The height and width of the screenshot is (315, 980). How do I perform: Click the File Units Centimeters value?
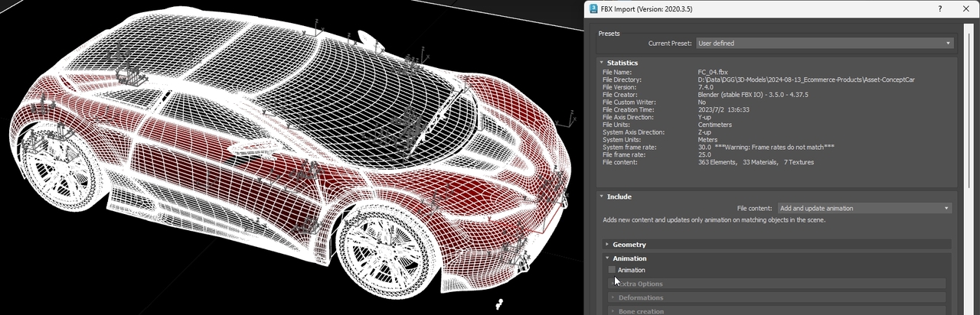[715, 125]
